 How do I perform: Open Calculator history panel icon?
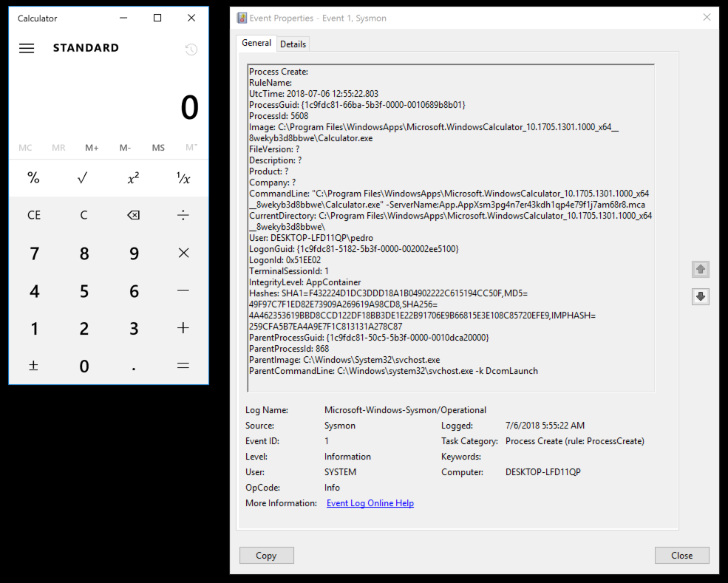191,50
